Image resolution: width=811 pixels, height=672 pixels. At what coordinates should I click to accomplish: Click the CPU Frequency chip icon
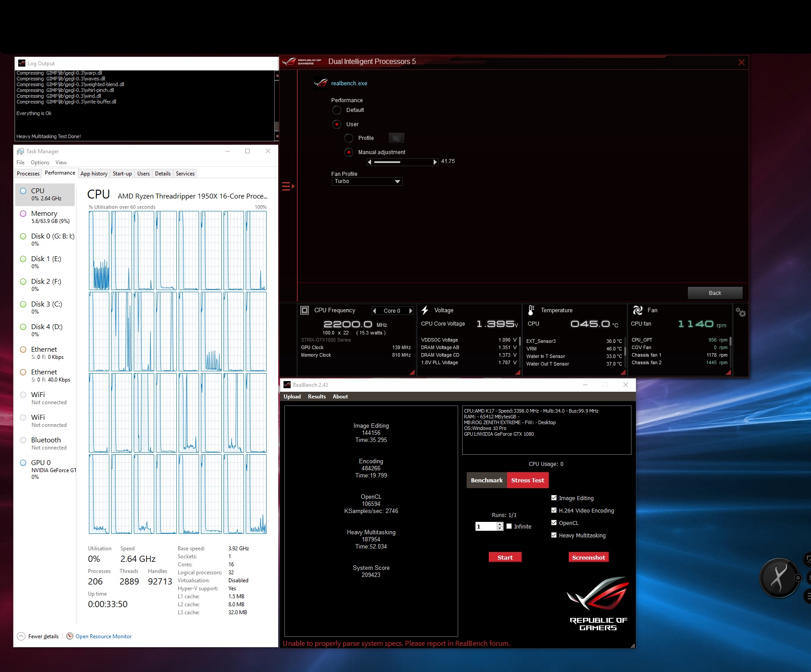point(305,310)
